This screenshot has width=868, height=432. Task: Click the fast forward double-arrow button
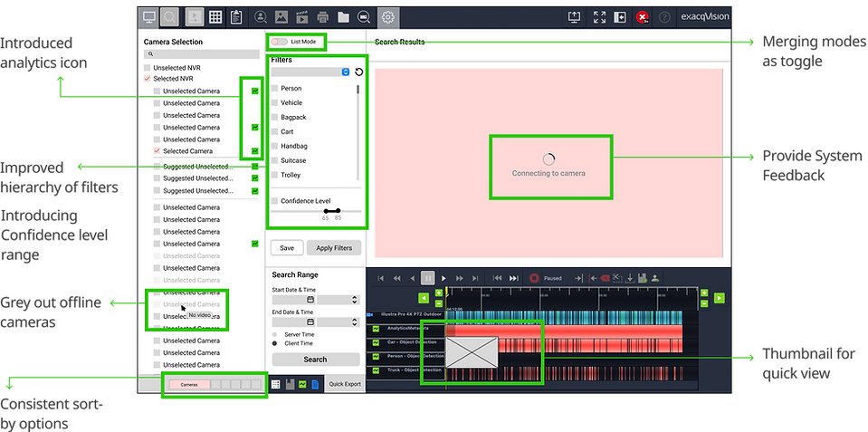coord(460,278)
